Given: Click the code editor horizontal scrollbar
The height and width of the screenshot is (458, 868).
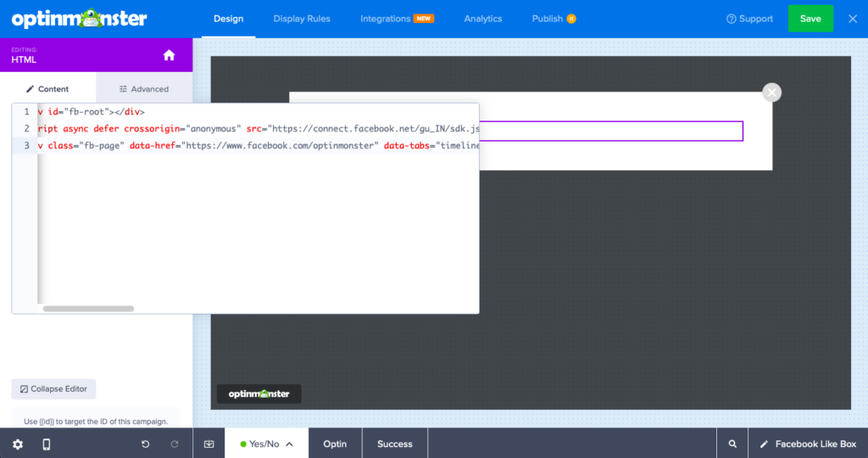Looking at the screenshot, I should [x=88, y=309].
